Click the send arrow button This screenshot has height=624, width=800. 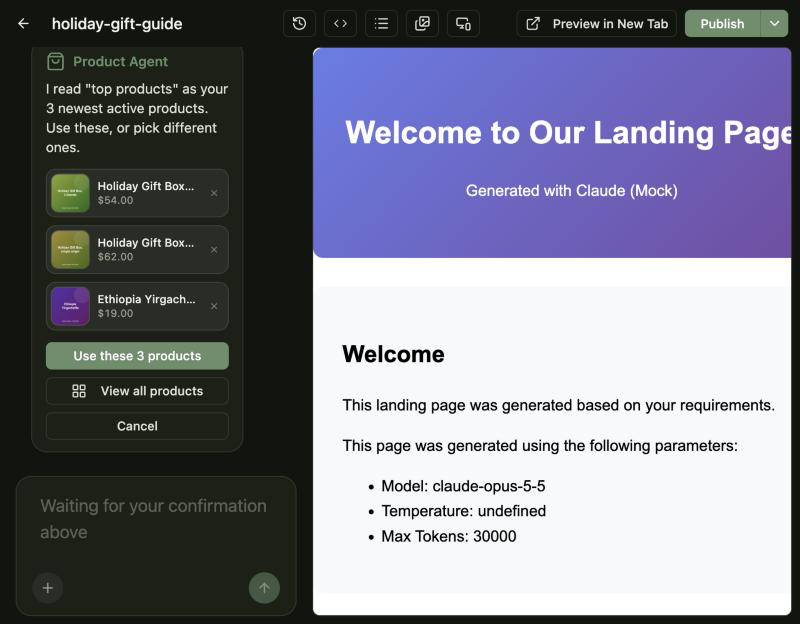pos(264,588)
